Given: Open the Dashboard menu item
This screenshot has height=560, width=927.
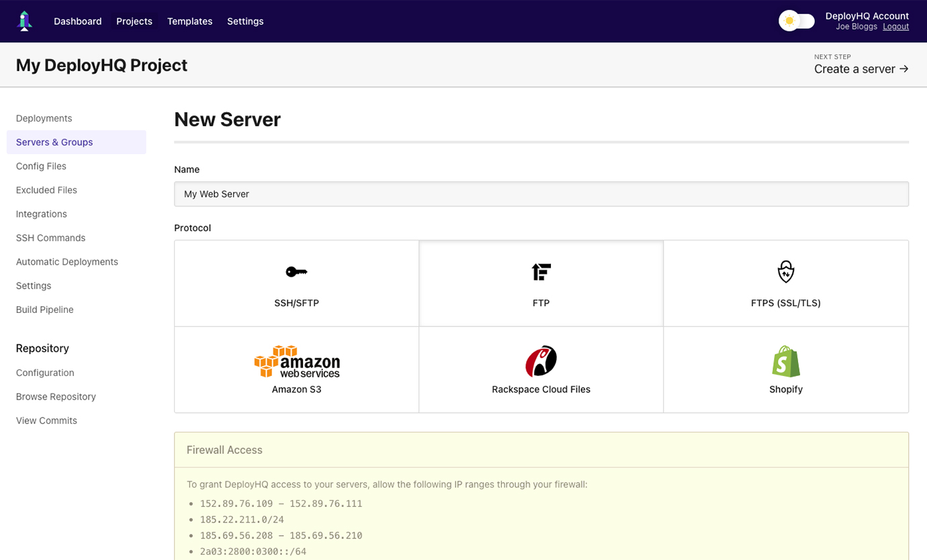Looking at the screenshot, I should (x=78, y=21).
